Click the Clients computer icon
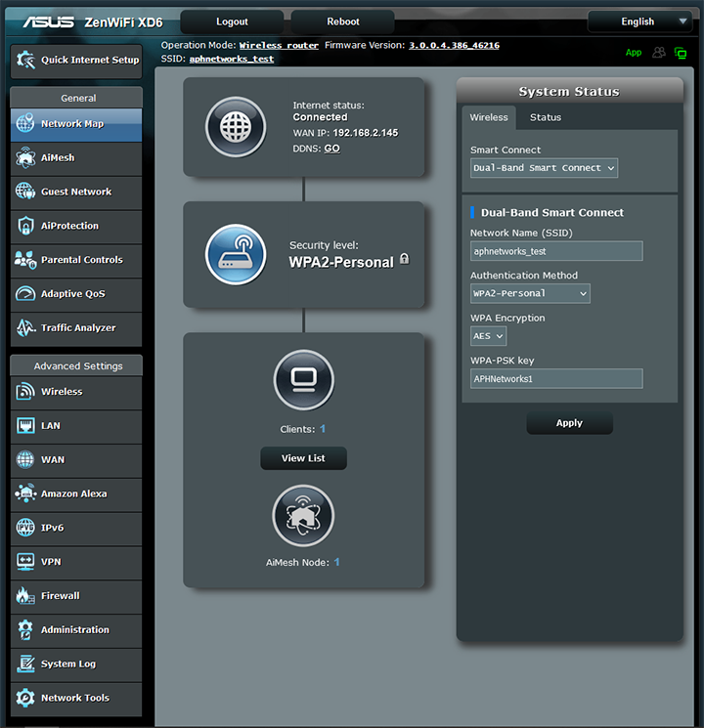This screenshot has height=728, width=704. pyautogui.click(x=303, y=380)
